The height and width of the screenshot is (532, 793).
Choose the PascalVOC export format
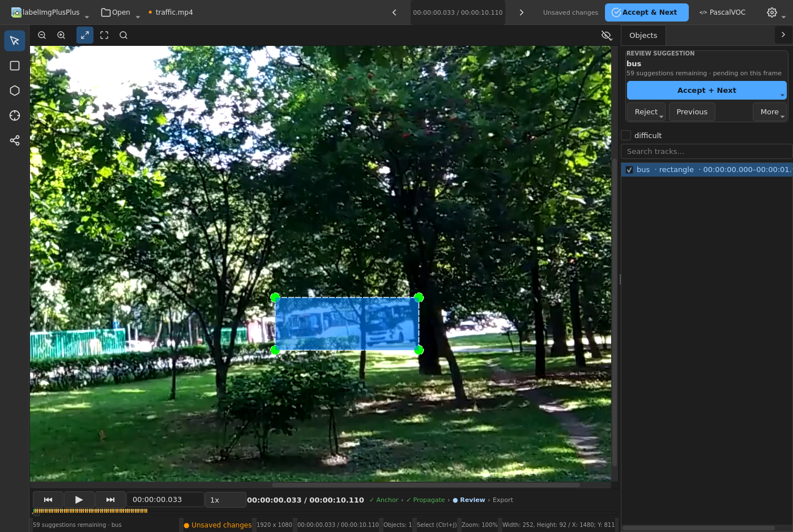(x=723, y=12)
